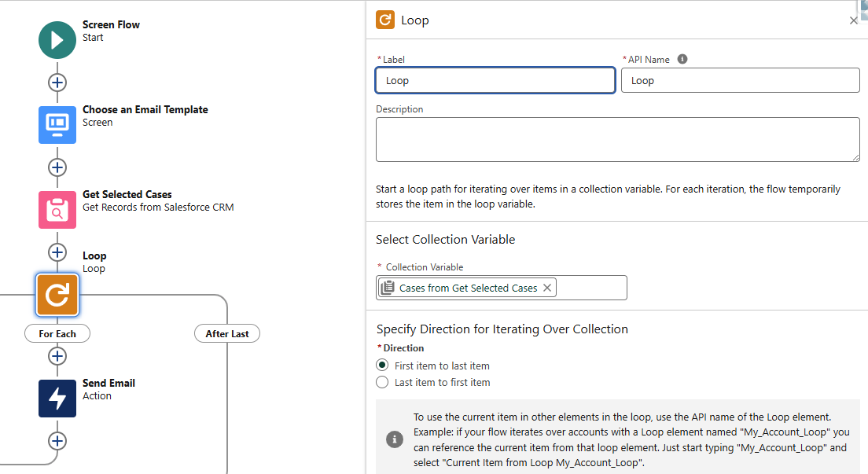This screenshot has width=868, height=474.
Task: Add element after Choose an Email Template
Action: pyautogui.click(x=57, y=167)
